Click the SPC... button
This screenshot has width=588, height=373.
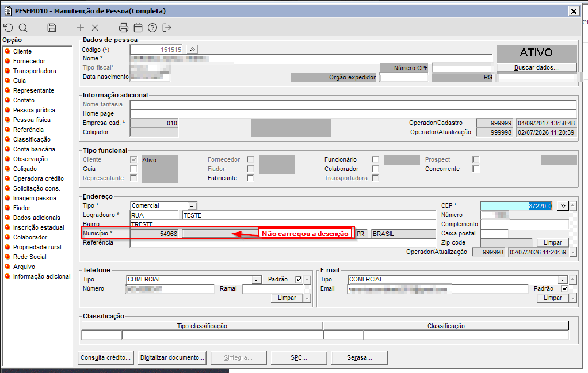click(x=299, y=357)
